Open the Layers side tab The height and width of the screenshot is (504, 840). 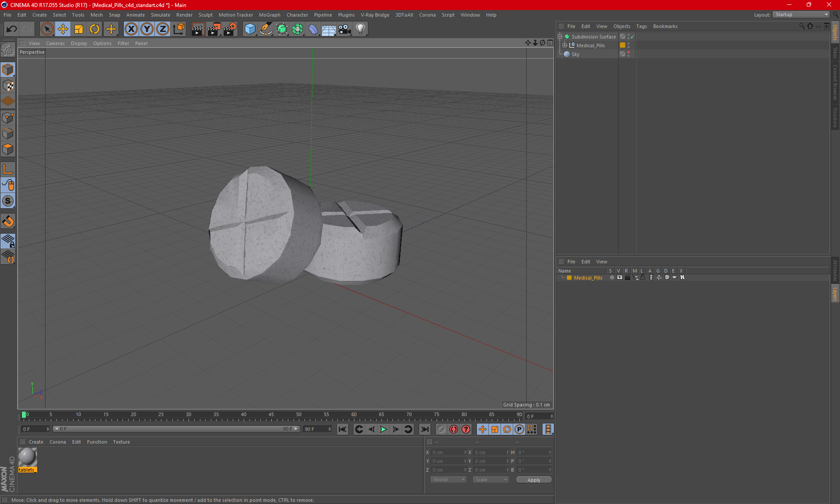coord(835,294)
